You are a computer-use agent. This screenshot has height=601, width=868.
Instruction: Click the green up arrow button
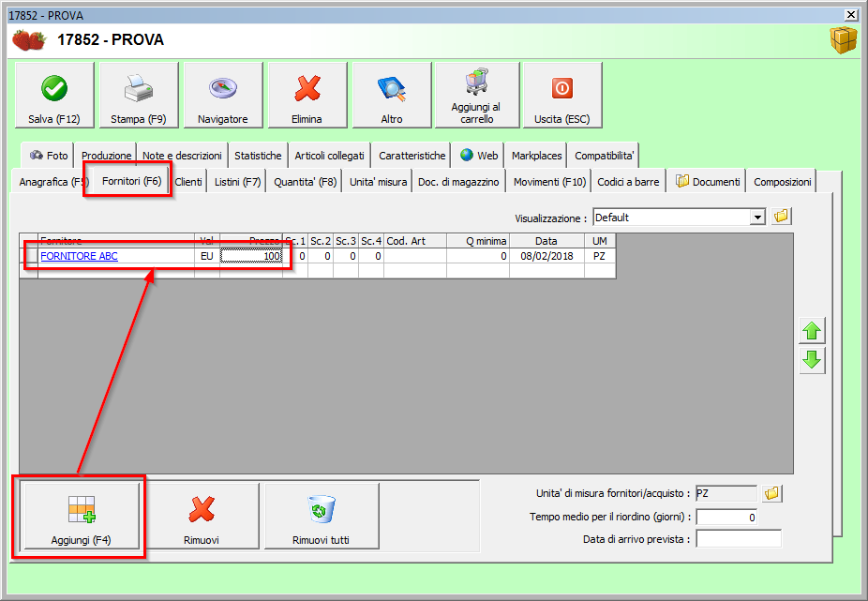812,331
